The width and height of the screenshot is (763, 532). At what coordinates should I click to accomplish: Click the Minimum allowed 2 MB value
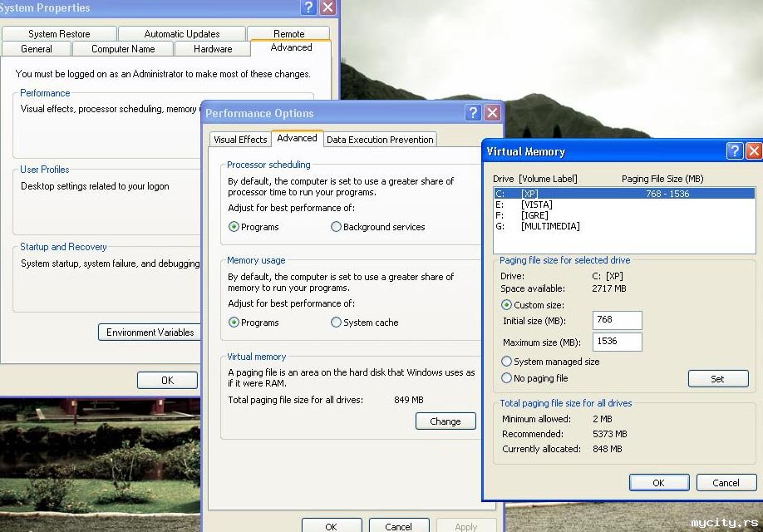click(x=603, y=419)
